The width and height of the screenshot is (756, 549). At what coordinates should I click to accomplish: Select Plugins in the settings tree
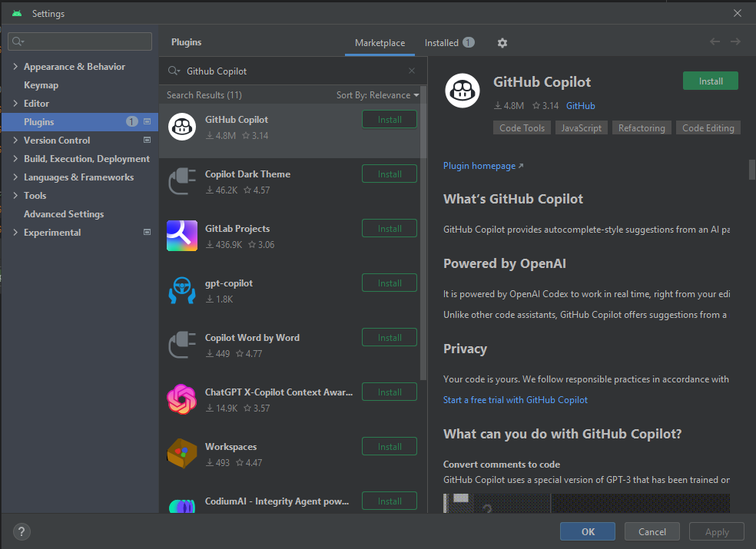(80, 121)
